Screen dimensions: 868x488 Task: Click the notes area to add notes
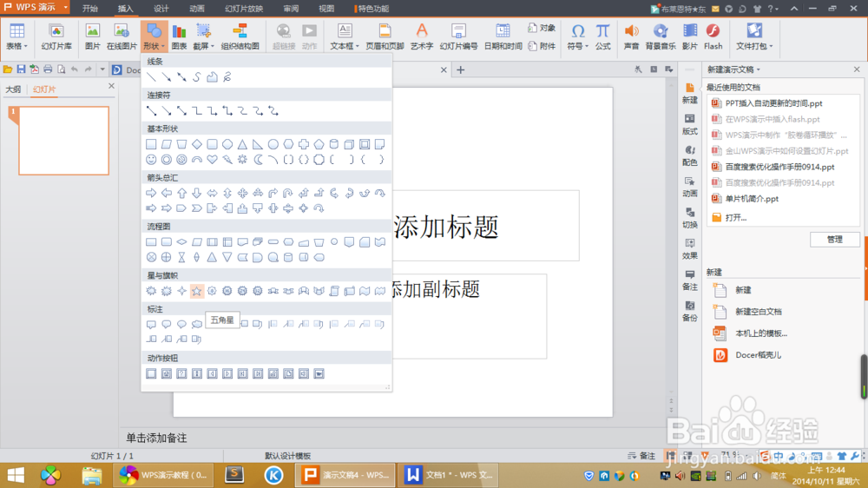156,438
